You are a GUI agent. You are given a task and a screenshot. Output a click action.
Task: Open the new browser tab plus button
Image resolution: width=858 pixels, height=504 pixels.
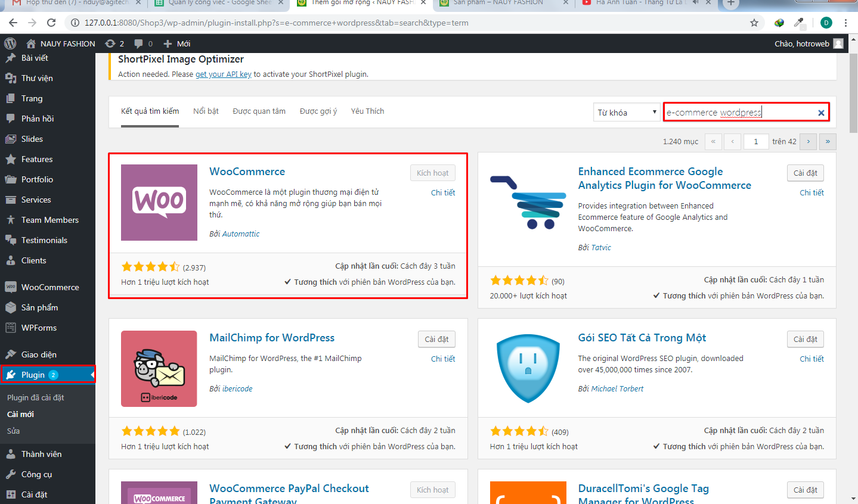(x=730, y=3)
